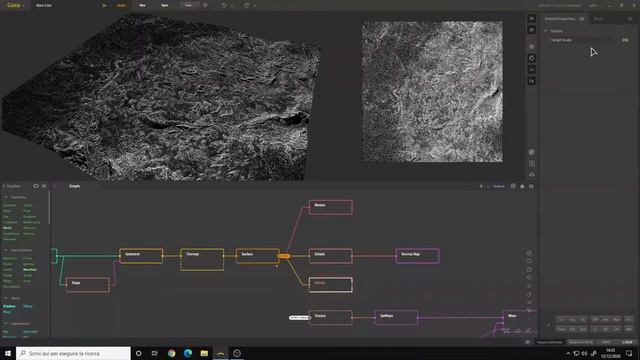Screen dimensions: 640x360
Task: Open the Details Properties tab
Action: click(x=560, y=19)
